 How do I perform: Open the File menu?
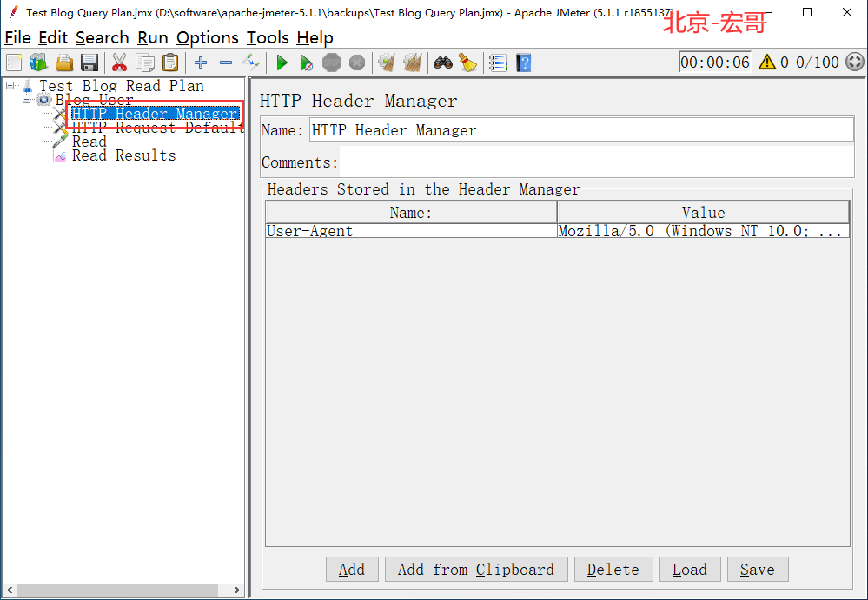(17, 37)
